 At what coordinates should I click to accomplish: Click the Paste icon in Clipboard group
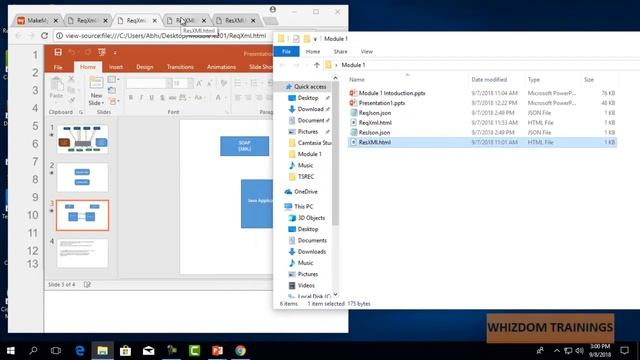tap(57, 85)
